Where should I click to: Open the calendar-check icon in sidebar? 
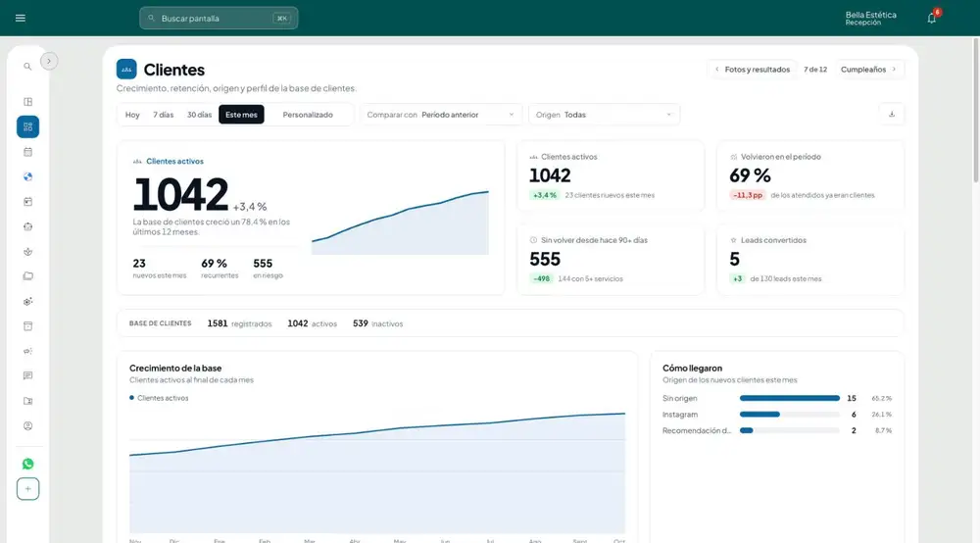click(27, 202)
